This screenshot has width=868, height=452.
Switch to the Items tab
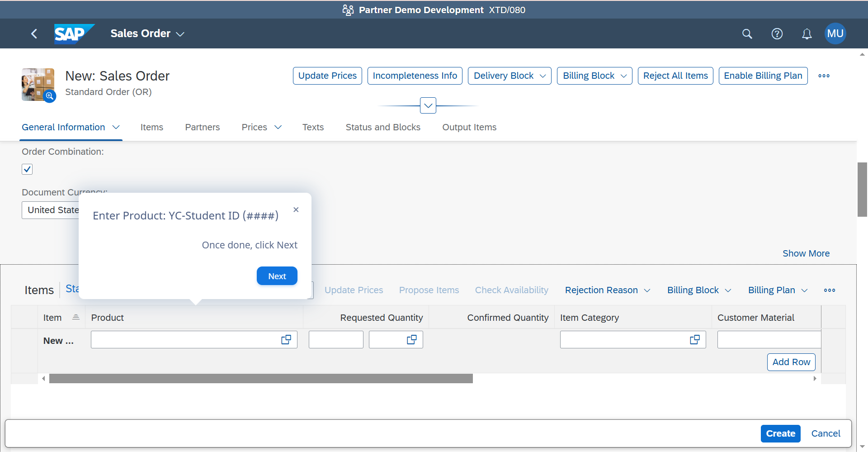click(151, 127)
